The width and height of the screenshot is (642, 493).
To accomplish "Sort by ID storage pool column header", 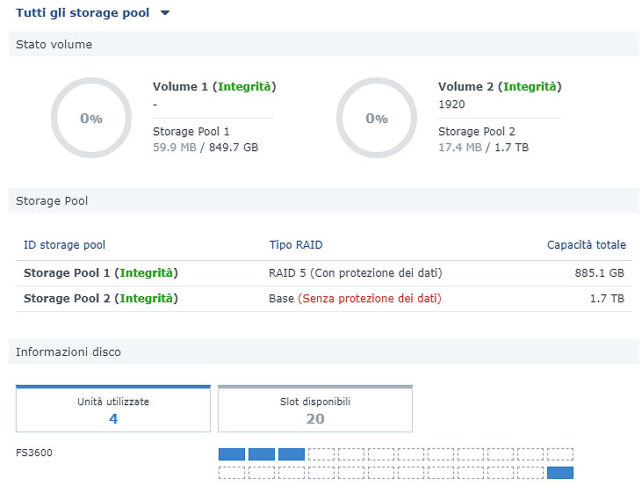I will click(x=65, y=245).
